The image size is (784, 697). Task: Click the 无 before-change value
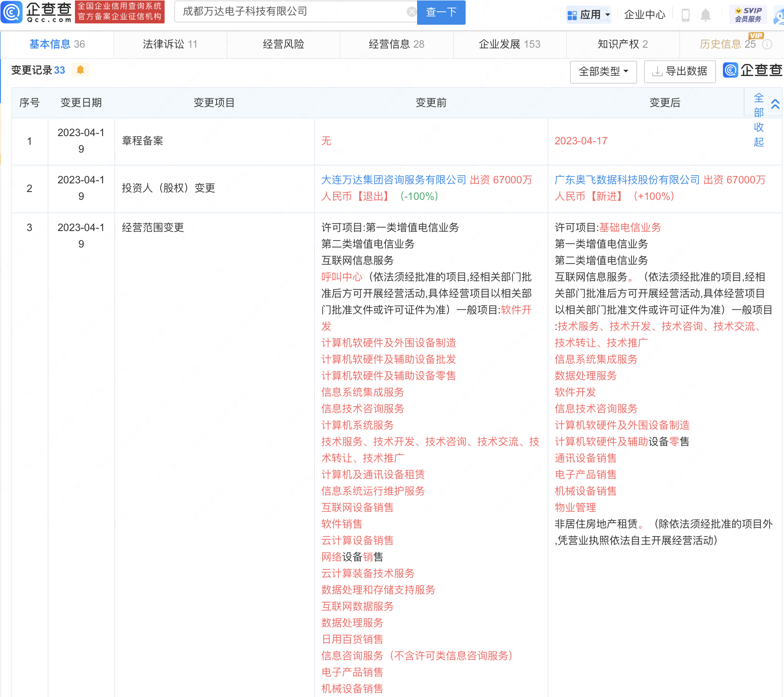tap(326, 141)
